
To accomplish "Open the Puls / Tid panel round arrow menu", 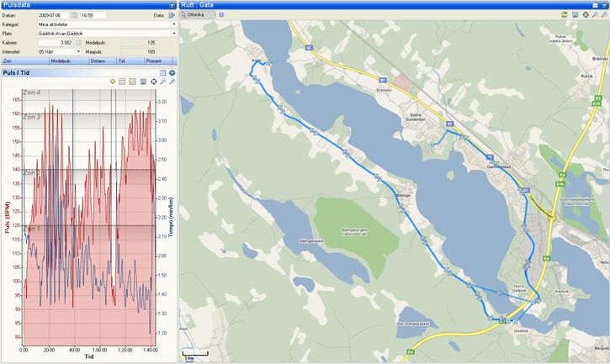I will (172, 73).
